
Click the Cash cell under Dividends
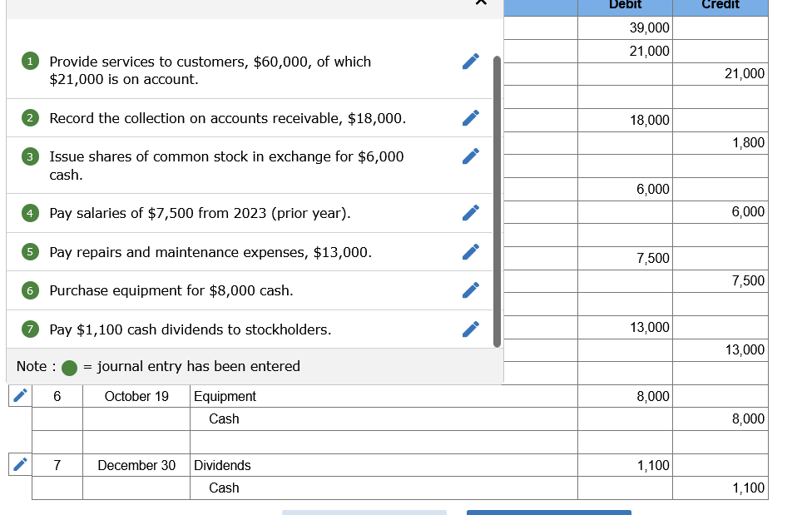(x=384, y=488)
